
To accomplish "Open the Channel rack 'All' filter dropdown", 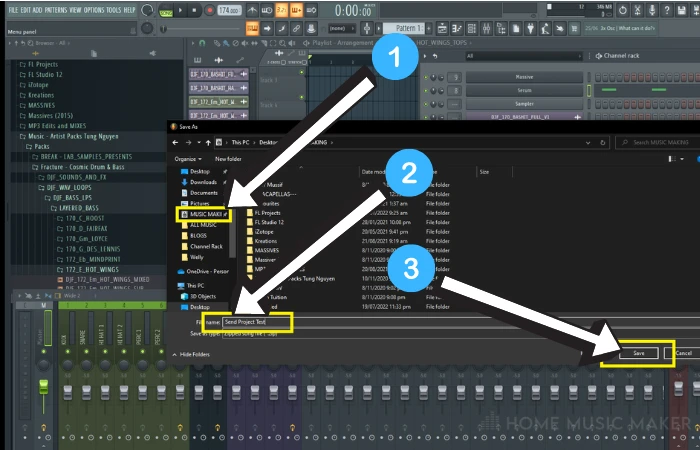I will point(523,56).
